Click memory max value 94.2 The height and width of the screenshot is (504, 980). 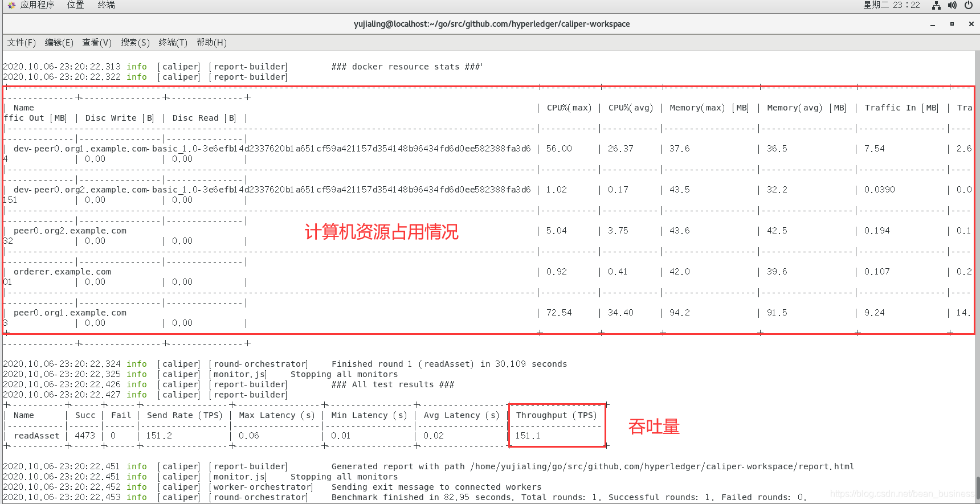[680, 313]
